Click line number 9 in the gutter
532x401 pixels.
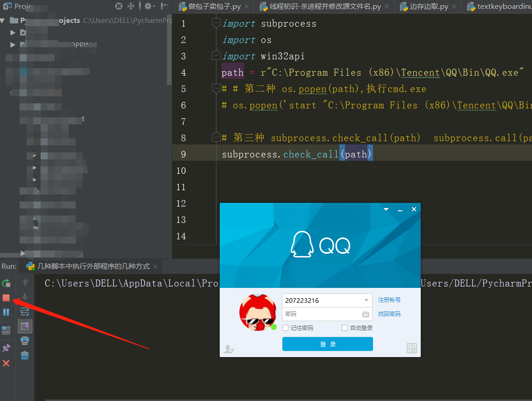(x=183, y=154)
